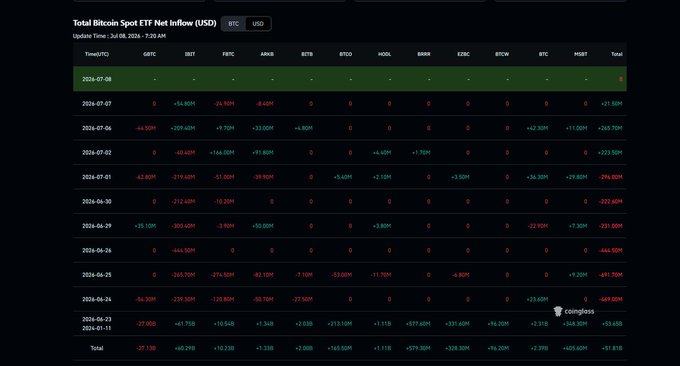Click the 2026-06-24 date cell
This screenshot has height=366, width=680.
coord(97,299)
